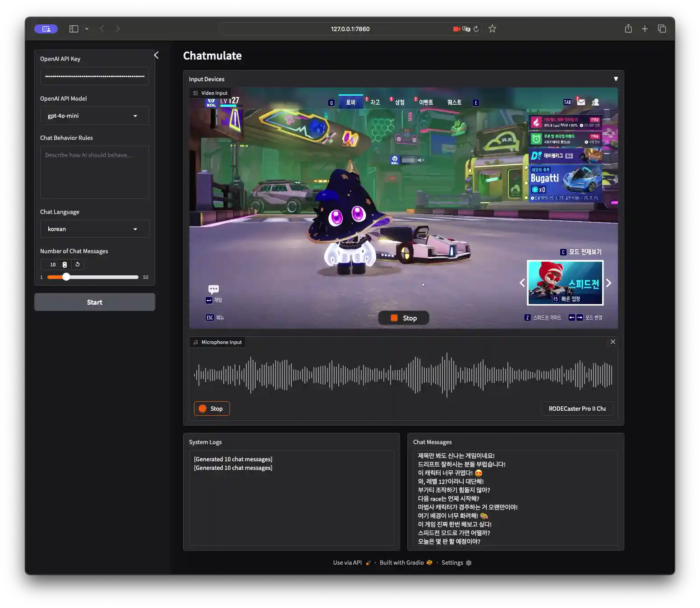Click the Start button
This screenshot has height=608, width=700.
[94, 302]
